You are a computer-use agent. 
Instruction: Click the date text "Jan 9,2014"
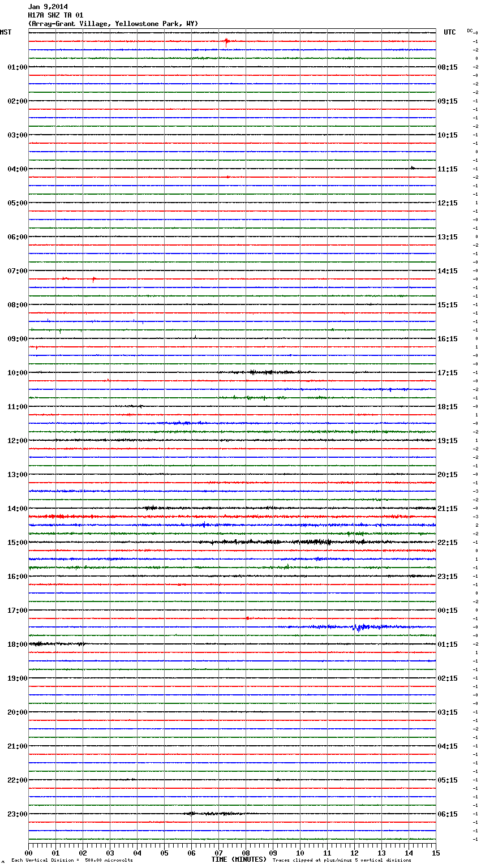[48, 7]
